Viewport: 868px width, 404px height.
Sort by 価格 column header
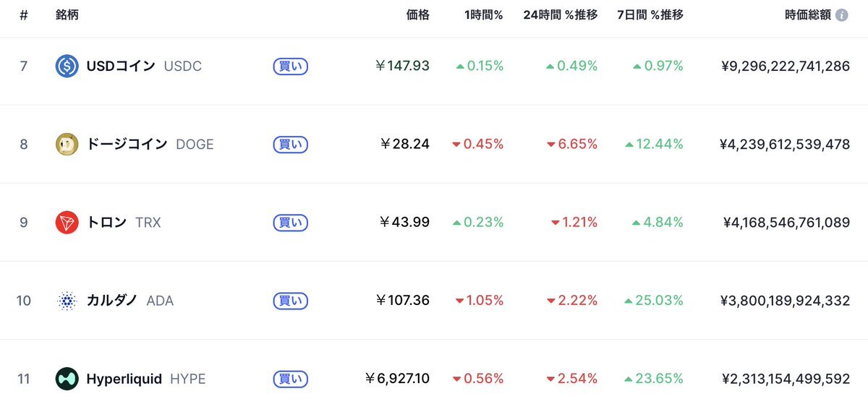click(417, 14)
